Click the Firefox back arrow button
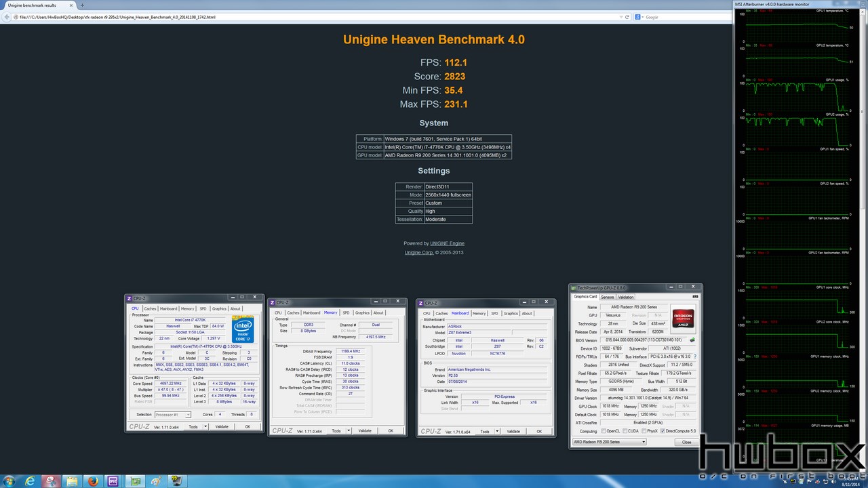 coord(6,17)
